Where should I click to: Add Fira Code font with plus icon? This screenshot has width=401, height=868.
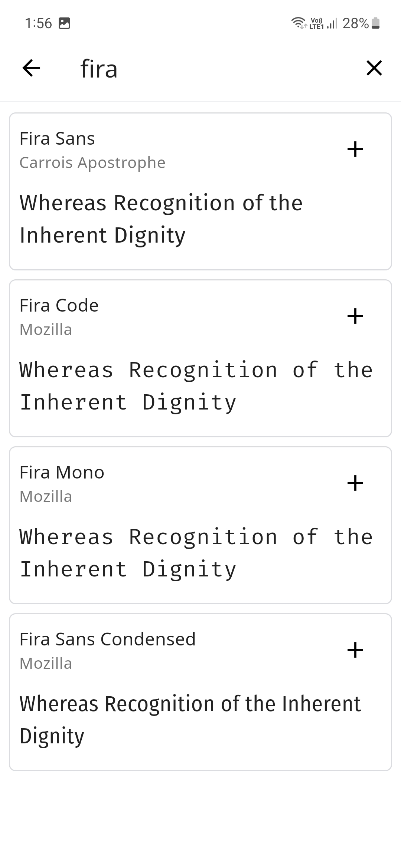[355, 316]
